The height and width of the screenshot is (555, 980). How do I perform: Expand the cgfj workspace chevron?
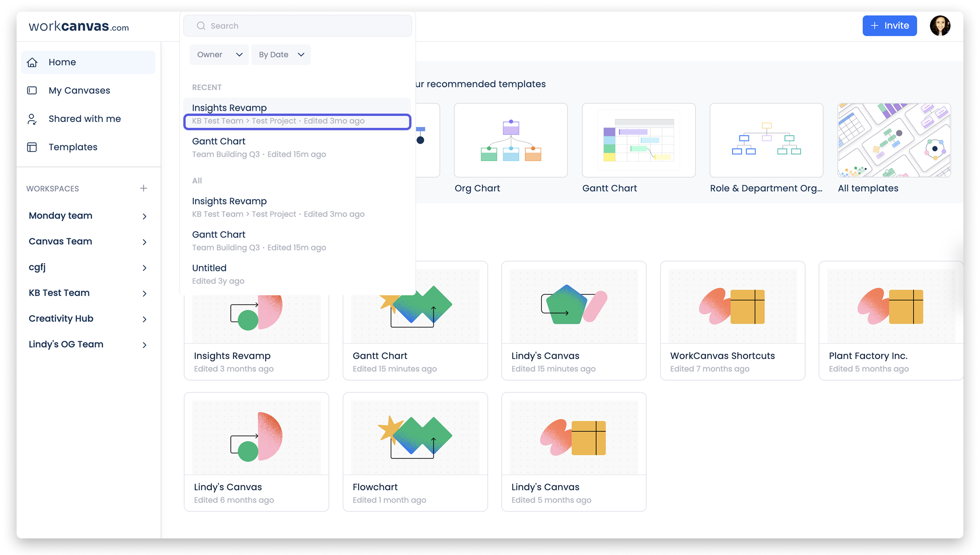(144, 268)
